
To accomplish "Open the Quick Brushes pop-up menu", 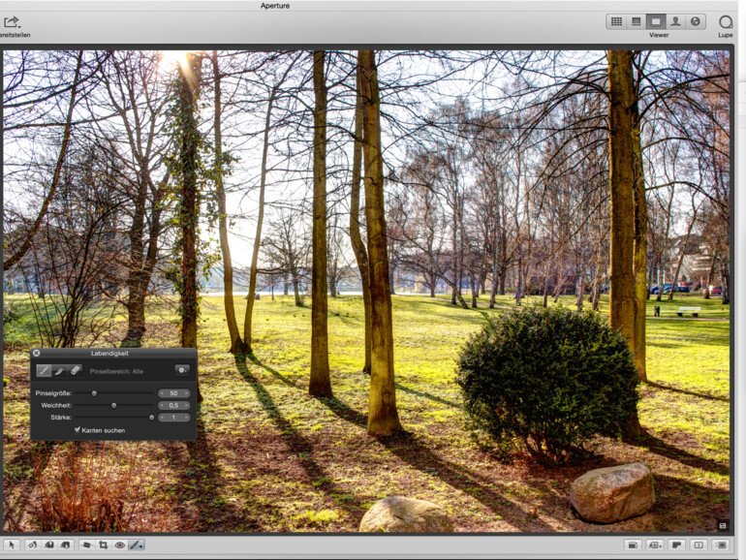I will click(137, 544).
